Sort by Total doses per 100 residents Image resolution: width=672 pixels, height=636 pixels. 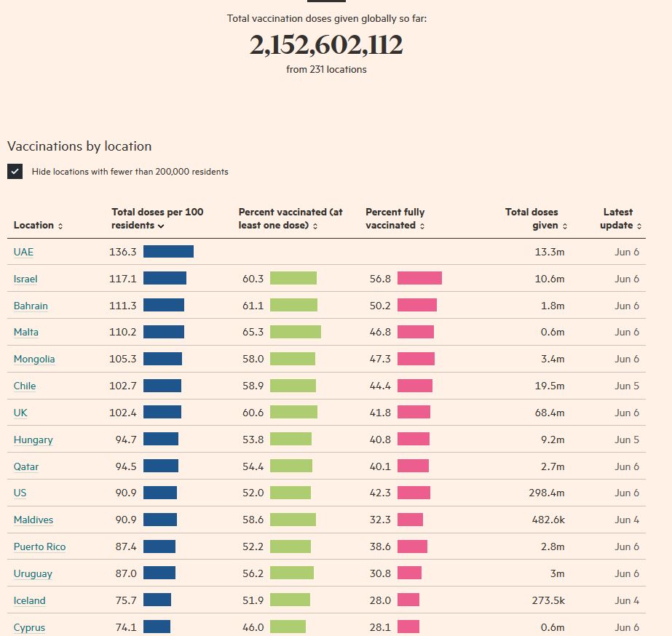tap(157, 219)
